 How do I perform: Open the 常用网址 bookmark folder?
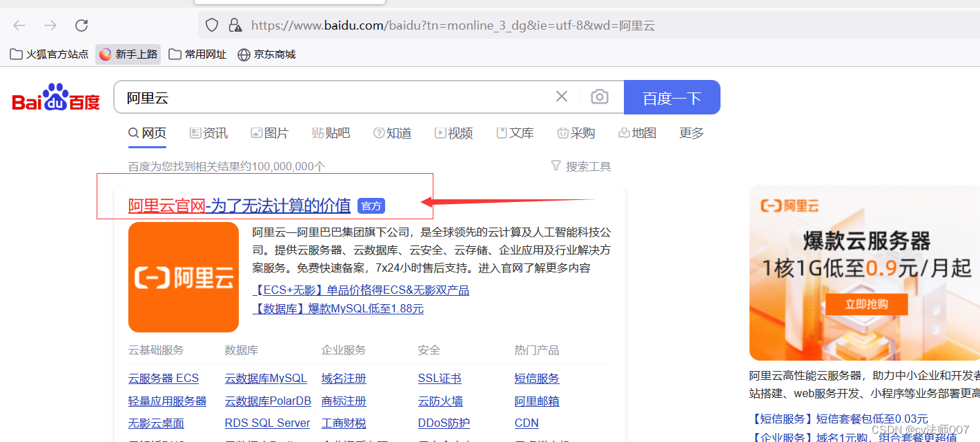197,54
